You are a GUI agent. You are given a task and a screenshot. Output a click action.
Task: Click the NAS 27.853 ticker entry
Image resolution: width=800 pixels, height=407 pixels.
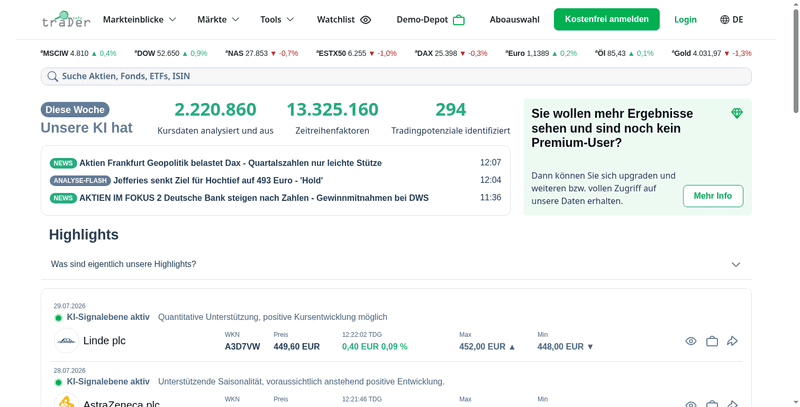click(x=262, y=53)
